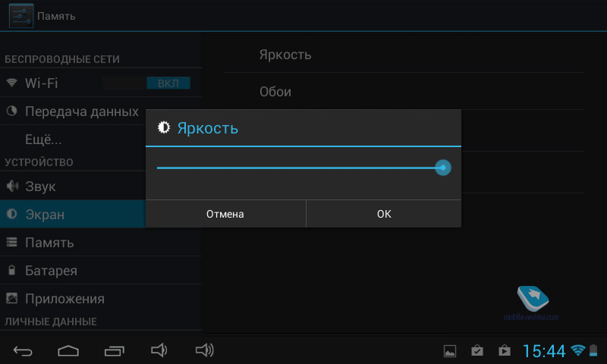607x364 pixels.
Task: Tap the volume up speaker icon
Action: 204,350
